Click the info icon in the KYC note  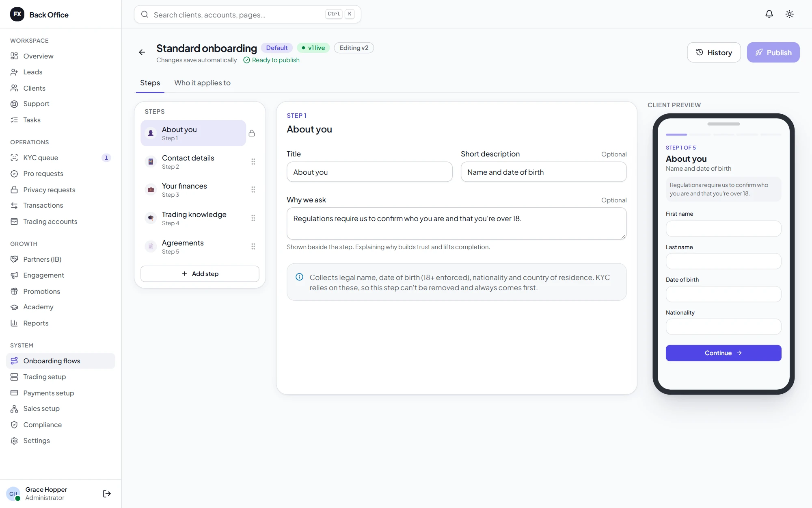coord(299,277)
